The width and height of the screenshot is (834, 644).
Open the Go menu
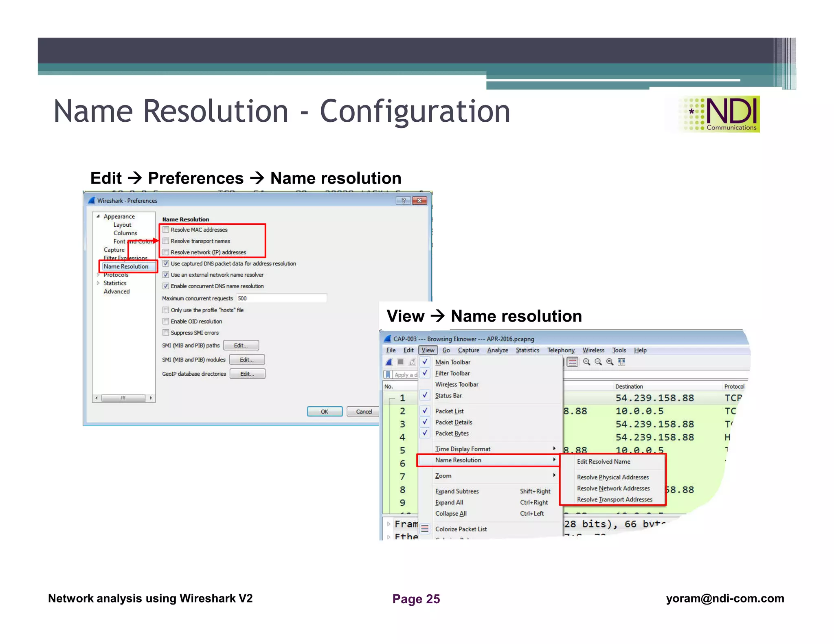(446, 350)
